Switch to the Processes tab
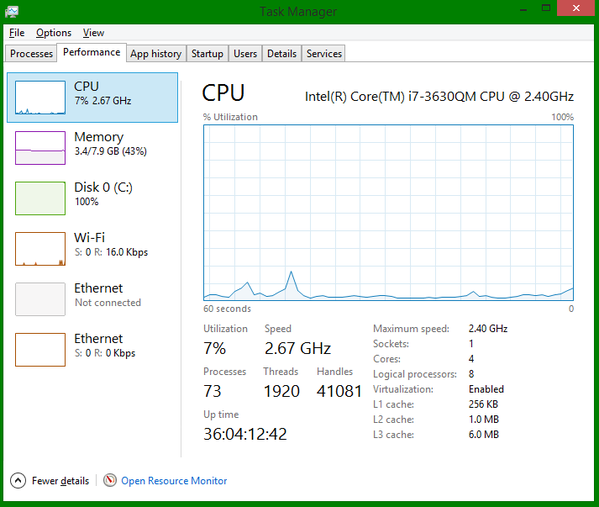The image size is (599, 507). pos(31,53)
